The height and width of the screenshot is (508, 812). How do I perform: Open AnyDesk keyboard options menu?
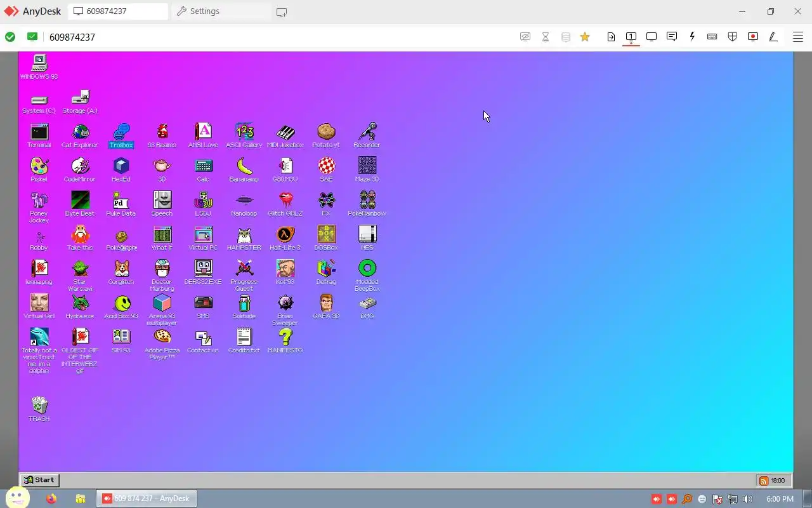[712, 37]
